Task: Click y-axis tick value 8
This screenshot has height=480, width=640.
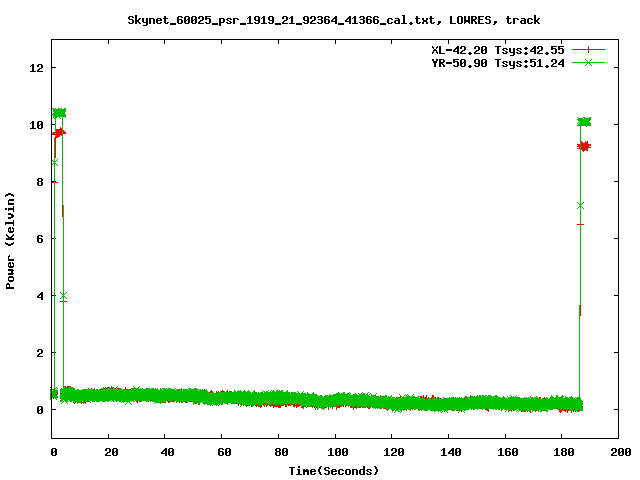Action: [x=40, y=182]
